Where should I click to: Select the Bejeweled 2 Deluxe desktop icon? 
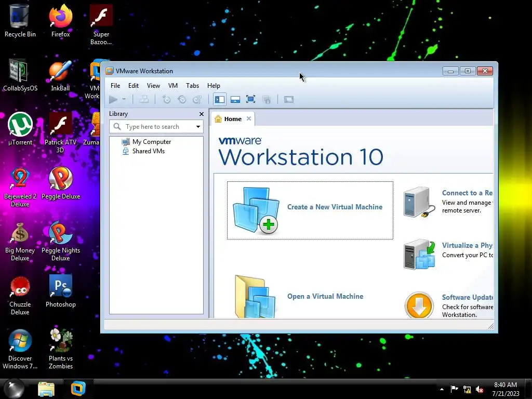20,187
